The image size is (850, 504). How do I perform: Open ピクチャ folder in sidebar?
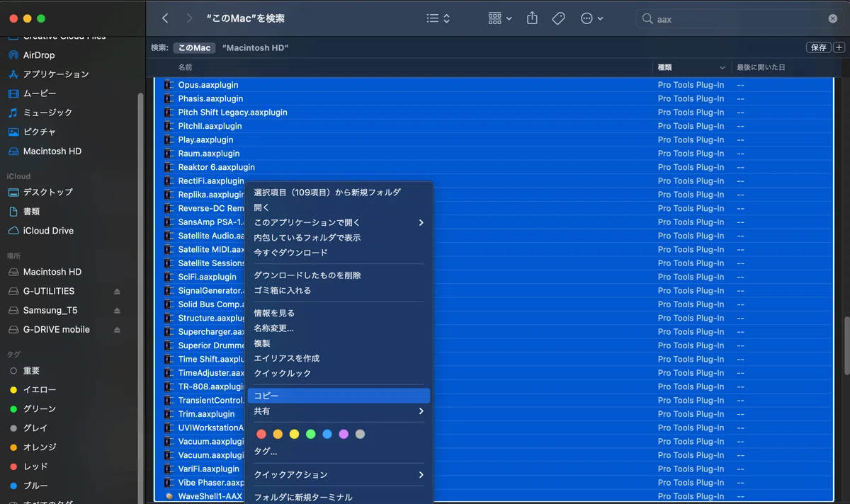(40, 132)
